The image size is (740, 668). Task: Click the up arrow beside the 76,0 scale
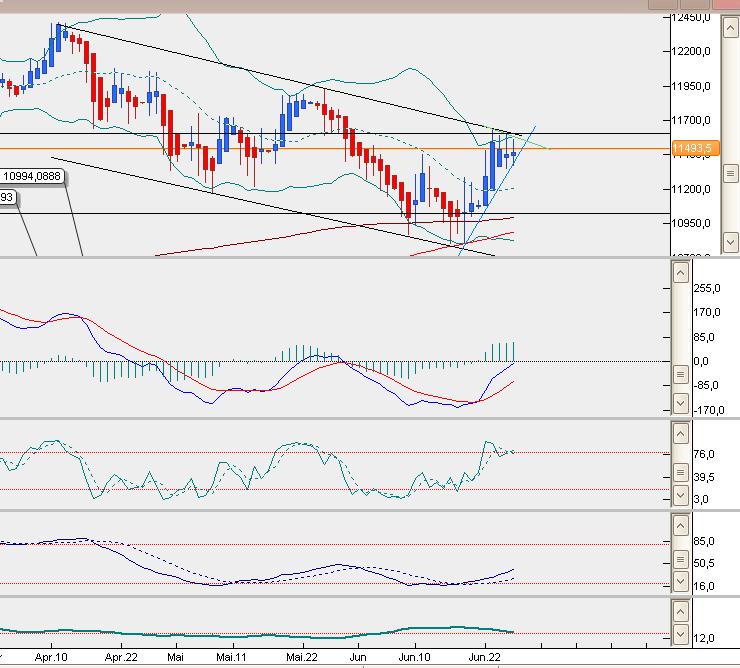[680, 434]
